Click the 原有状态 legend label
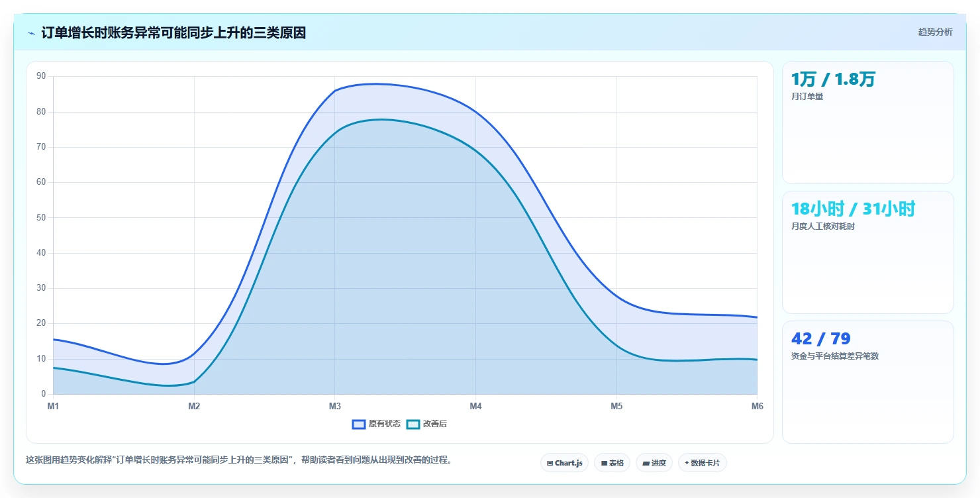The width and height of the screenshot is (980, 498). 385,424
